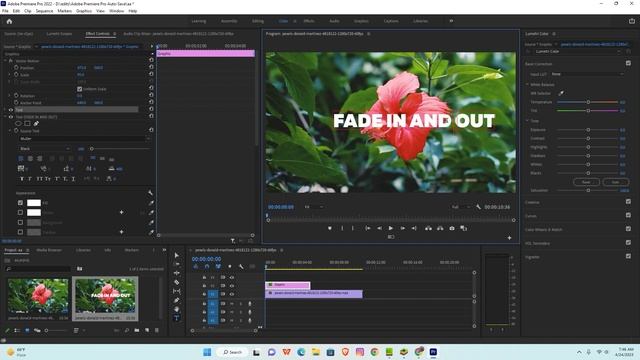Select the Track Select Forward tool
This screenshot has height=360, width=640.
click(x=176, y=264)
